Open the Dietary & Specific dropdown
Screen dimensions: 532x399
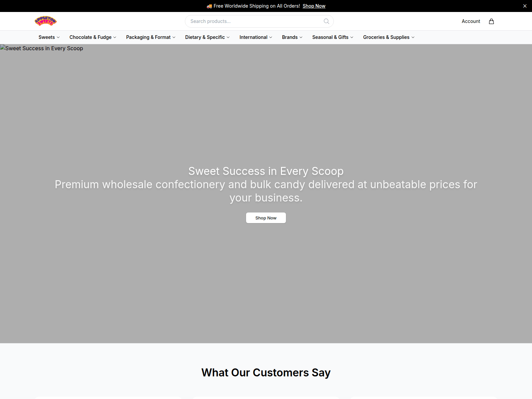pyautogui.click(x=207, y=37)
